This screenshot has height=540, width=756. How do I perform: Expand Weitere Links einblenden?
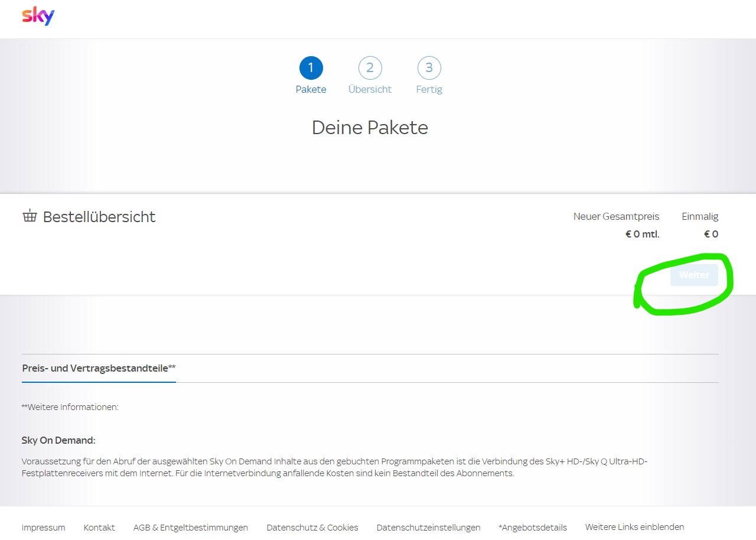coord(635,527)
